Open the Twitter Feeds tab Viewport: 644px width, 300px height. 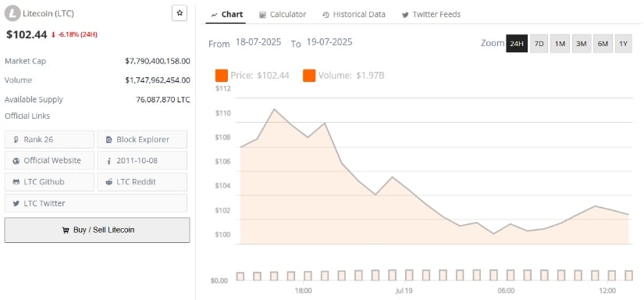click(x=431, y=14)
